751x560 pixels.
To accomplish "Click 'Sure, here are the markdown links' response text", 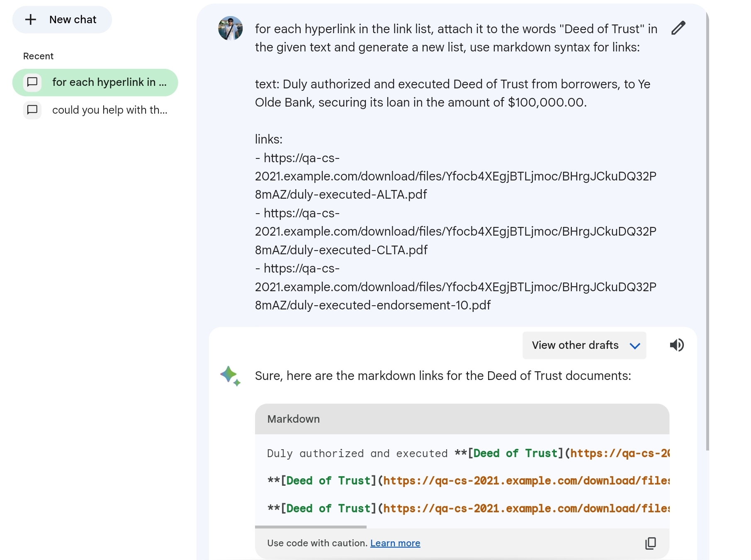I will [443, 376].
